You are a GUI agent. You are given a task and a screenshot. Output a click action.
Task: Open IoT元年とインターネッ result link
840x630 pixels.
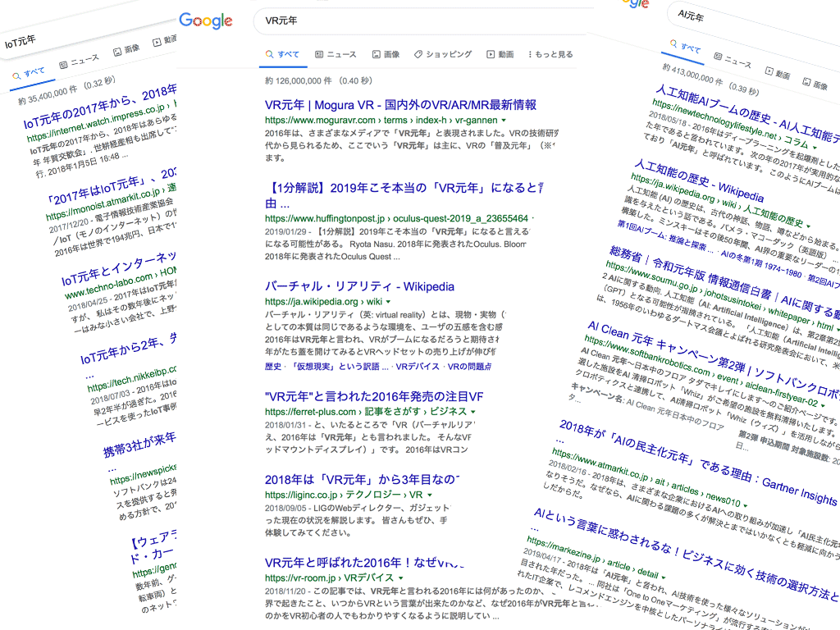[119, 269]
